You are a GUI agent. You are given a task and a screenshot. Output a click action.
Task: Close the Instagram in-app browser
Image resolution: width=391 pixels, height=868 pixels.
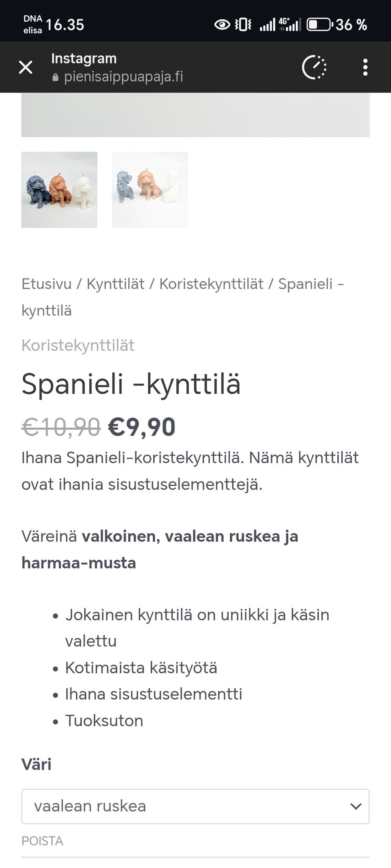[26, 67]
